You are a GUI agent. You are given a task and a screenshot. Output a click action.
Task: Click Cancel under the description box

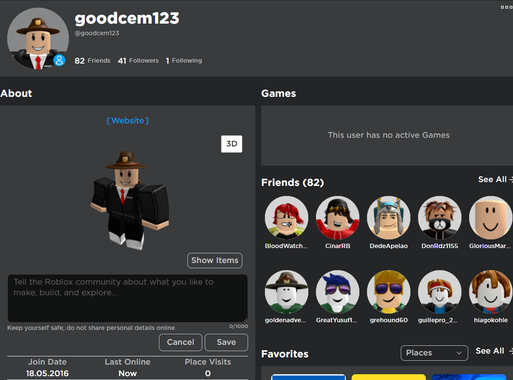[x=180, y=342]
